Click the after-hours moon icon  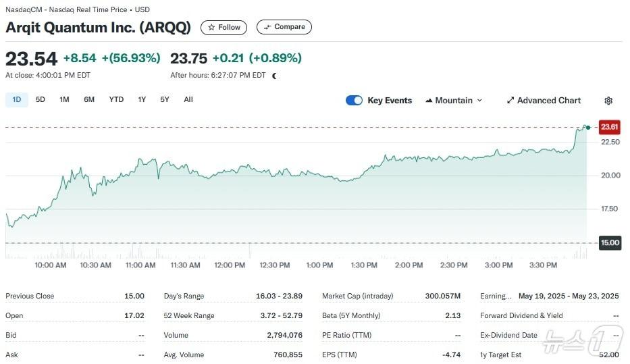point(274,76)
